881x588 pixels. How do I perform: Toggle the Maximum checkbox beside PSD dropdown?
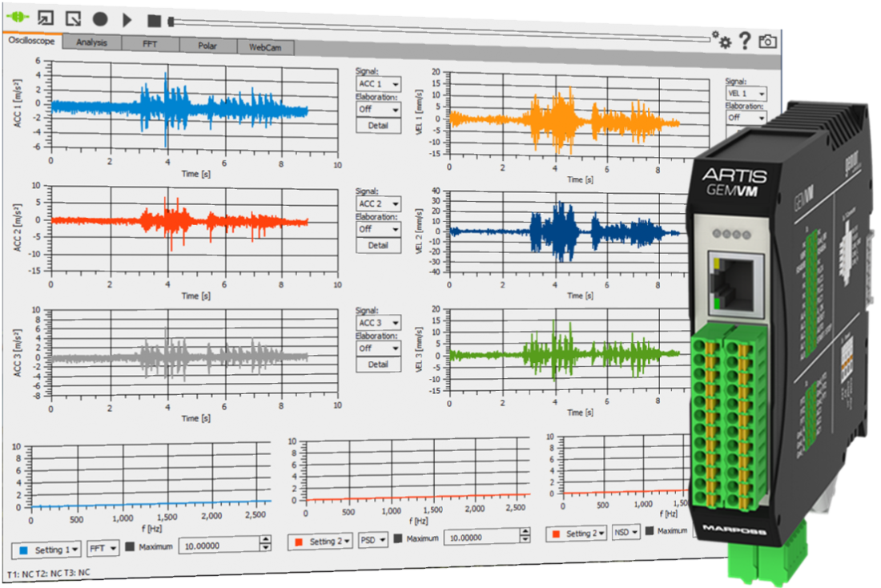pos(397,538)
